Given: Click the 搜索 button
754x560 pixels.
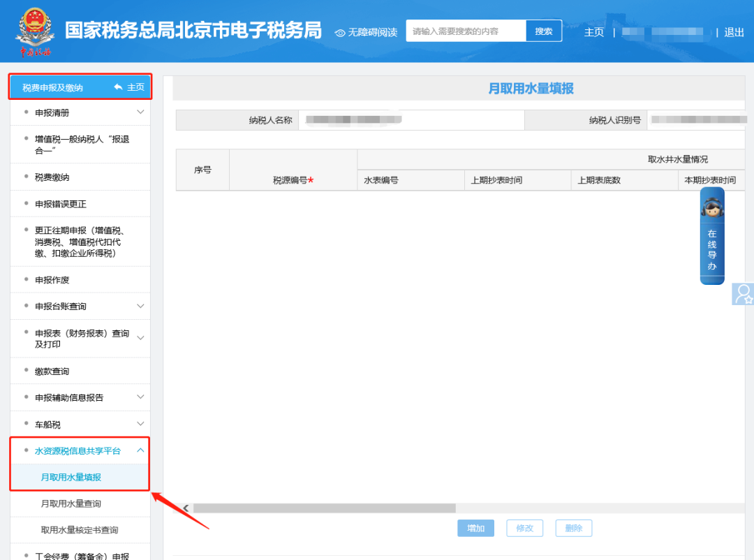Looking at the screenshot, I should click(x=544, y=31).
